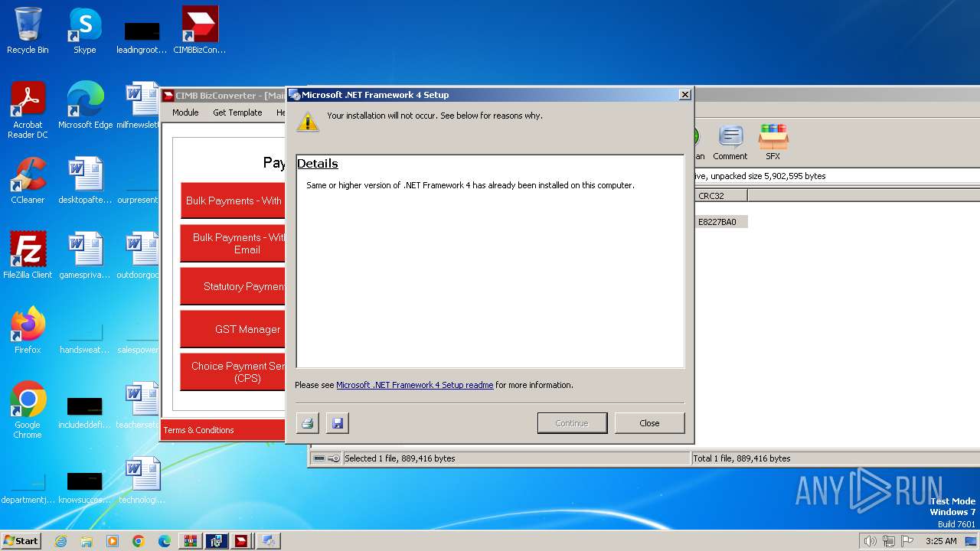Click the Statutory Payment button in BizConverter
Screen dimensions: 980x551
click(233, 286)
